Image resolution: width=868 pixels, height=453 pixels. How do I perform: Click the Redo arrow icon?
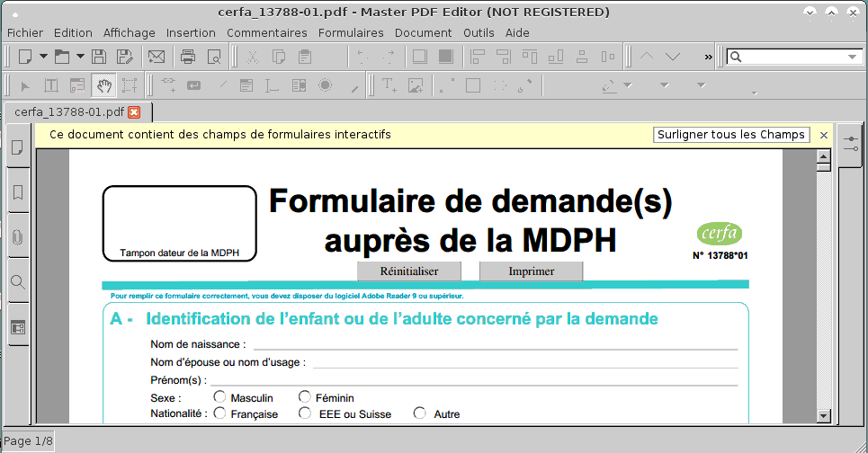pyautogui.click(x=389, y=57)
